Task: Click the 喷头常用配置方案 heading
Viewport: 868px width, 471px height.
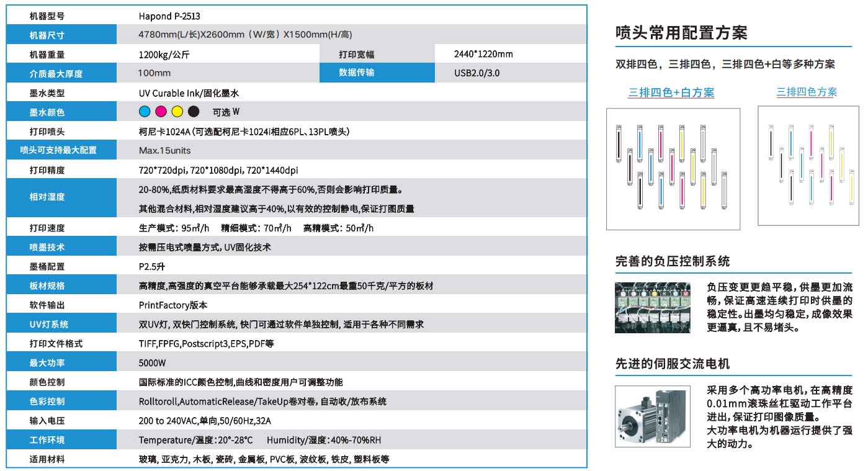Action: (x=681, y=33)
